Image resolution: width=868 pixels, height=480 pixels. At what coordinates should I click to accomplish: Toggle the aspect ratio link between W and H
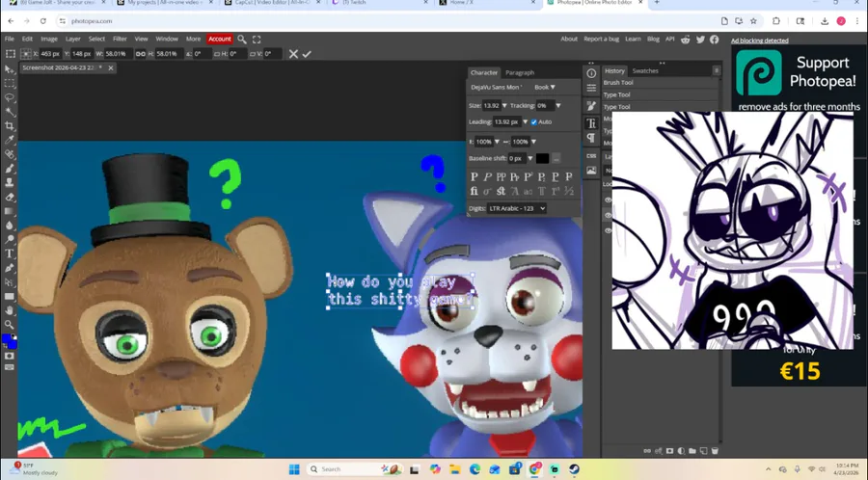coord(141,54)
